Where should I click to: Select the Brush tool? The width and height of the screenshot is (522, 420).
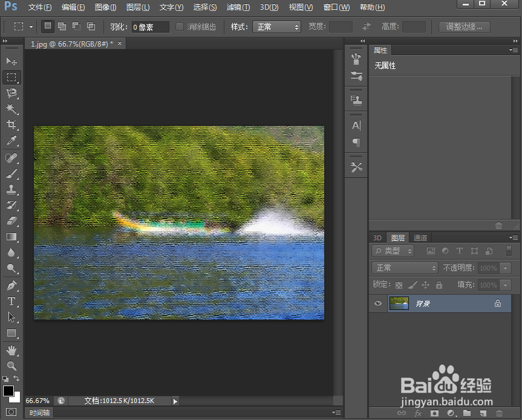coord(11,174)
